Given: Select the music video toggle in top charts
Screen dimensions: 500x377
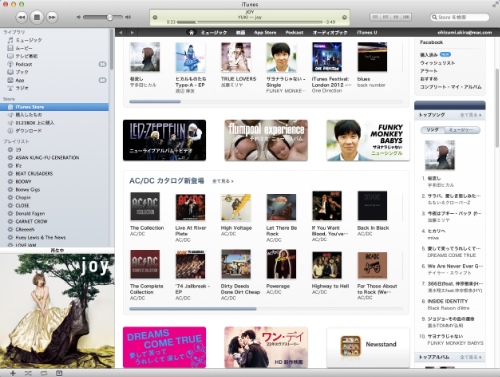Looking at the screenshot, I should [462, 130].
